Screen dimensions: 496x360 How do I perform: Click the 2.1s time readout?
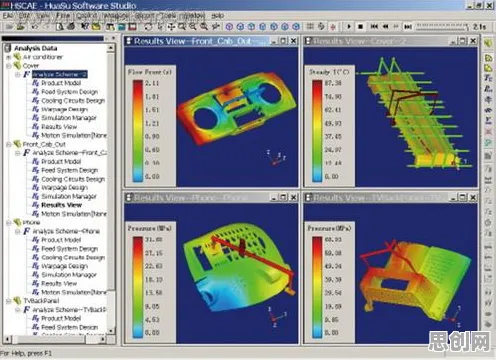(479, 27)
